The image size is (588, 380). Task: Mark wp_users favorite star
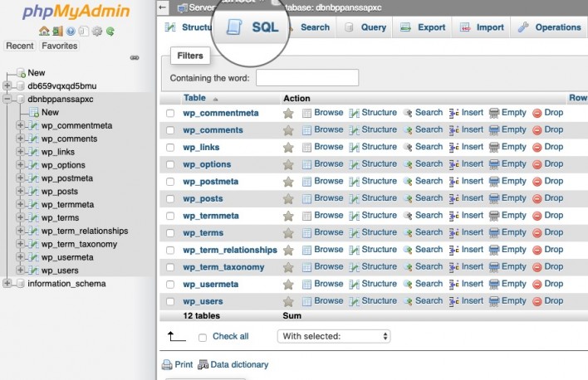(288, 302)
